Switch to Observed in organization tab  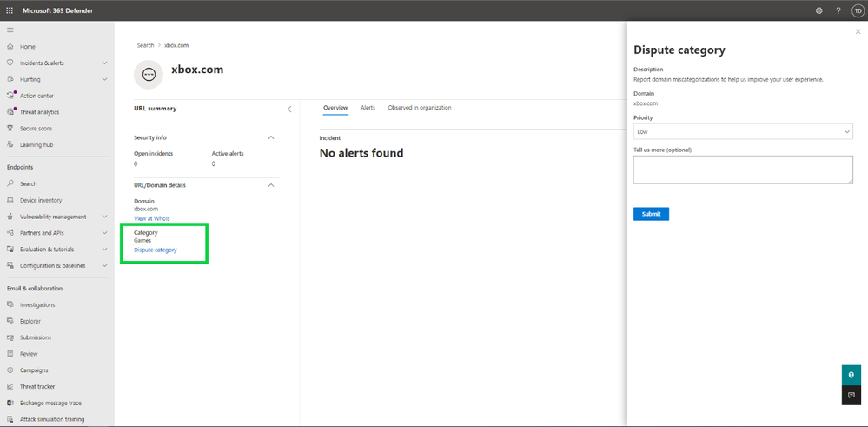419,108
